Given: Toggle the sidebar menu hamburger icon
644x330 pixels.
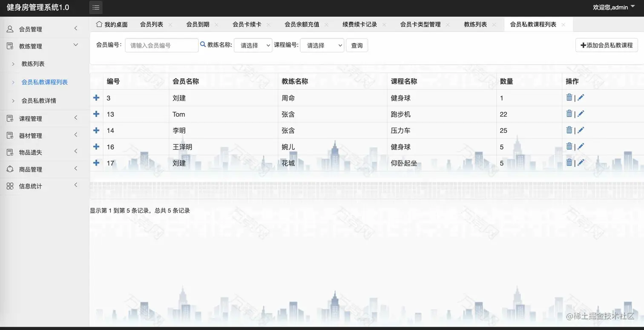Looking at the screenshot, I should (96, 7).
